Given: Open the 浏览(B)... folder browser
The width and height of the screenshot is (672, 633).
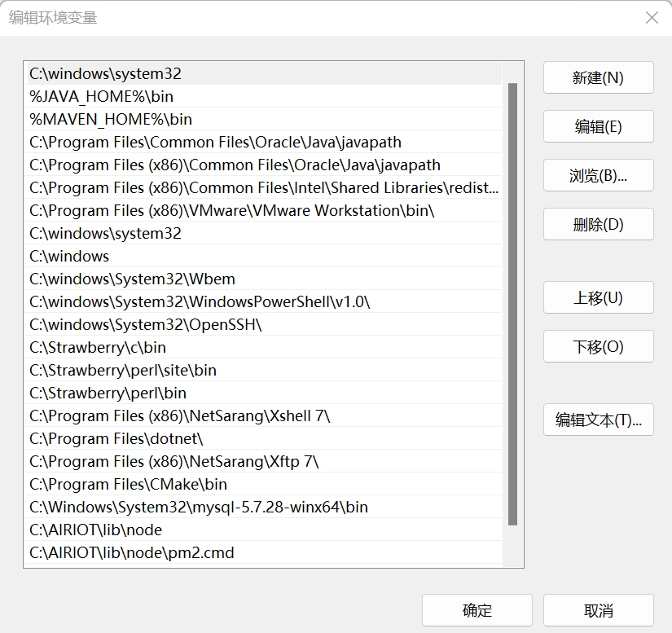Looking at the screenshot, I should tap(598, 175).
